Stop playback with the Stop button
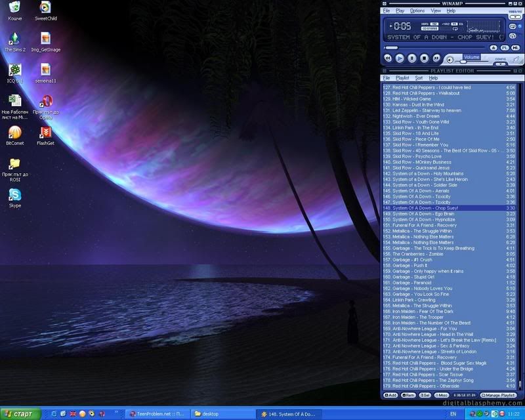Image resolution: width=525 pixels, height=420 pixels. tap(424, 58)
